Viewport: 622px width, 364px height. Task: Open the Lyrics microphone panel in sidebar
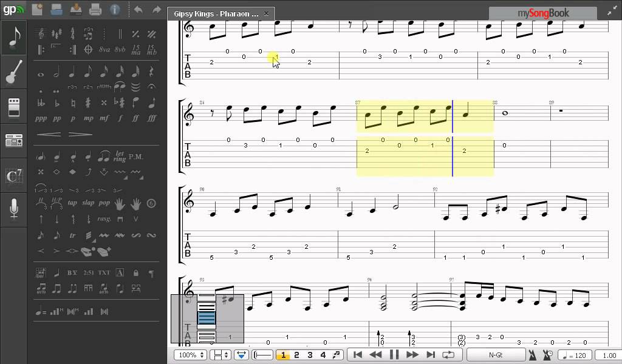13,209
